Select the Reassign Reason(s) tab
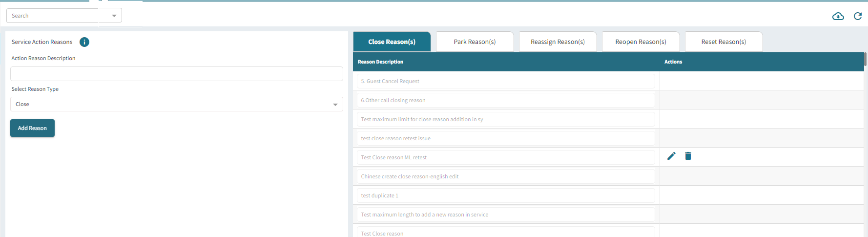868x237 pixels. pyautogui.click(x=558, y=42)
